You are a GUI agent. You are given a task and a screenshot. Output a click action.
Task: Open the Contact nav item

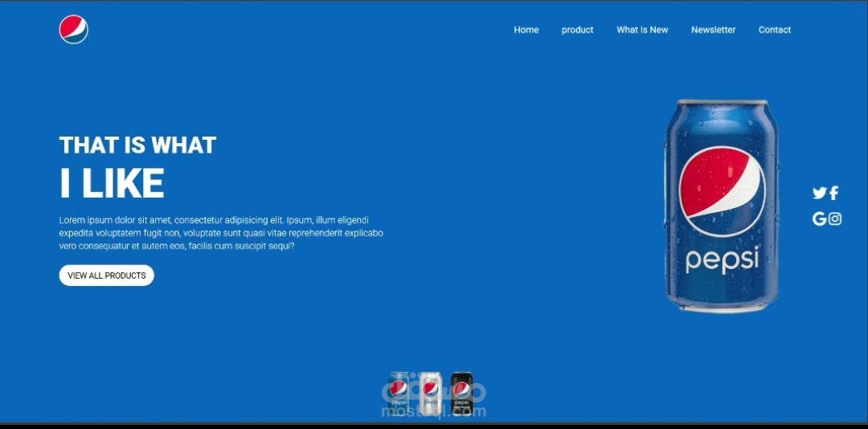[x=775, y=30]
